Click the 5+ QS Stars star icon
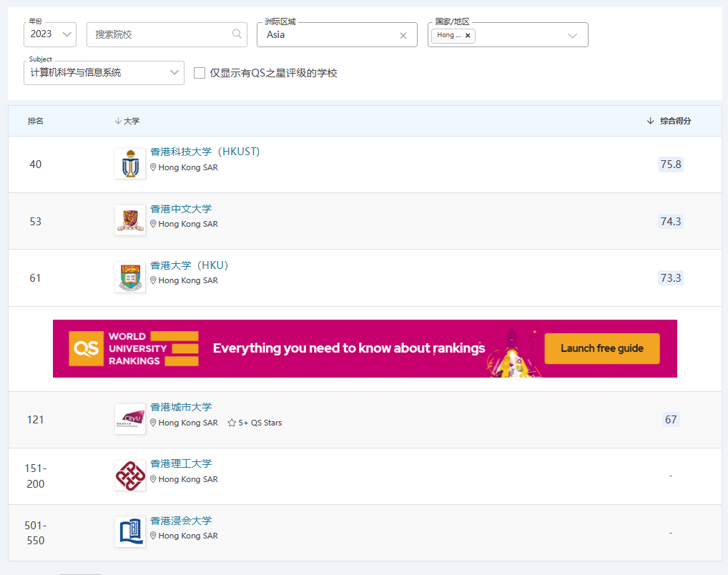The image size is (728, 575). pos(232,423)
